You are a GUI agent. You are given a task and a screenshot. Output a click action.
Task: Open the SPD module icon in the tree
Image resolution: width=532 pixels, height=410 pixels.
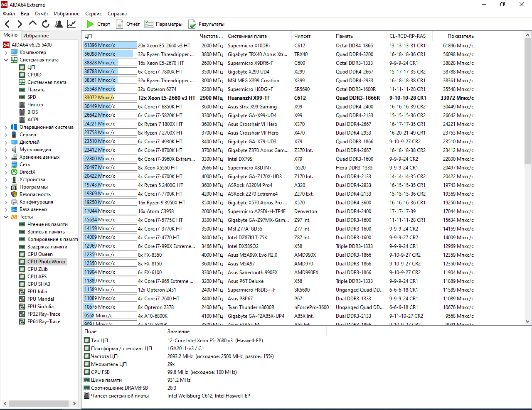point(22,97)
